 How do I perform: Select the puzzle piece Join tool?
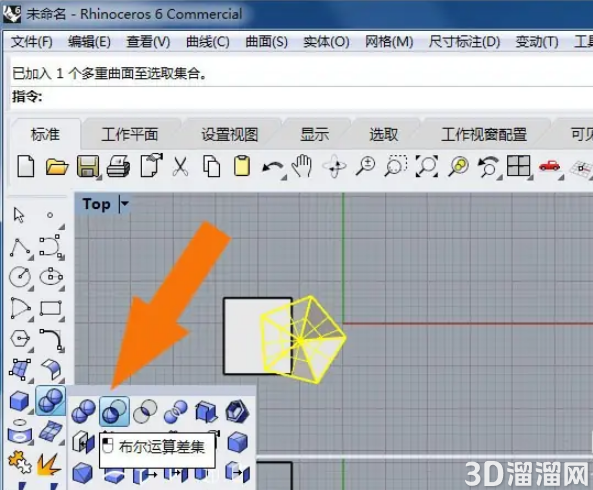[20, 462]
